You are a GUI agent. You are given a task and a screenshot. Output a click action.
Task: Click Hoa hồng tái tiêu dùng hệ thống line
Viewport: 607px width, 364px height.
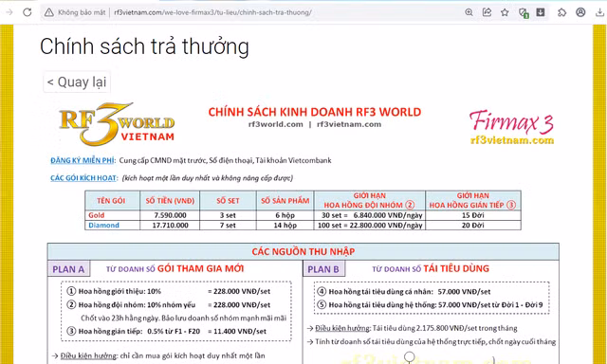(430, 305)
